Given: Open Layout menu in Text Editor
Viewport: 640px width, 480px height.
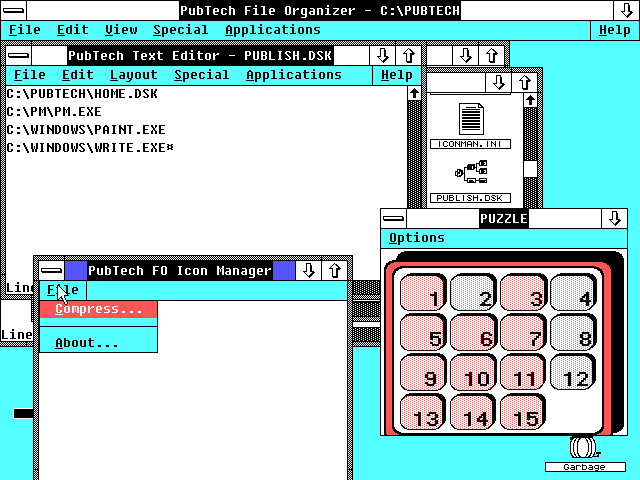Looking at the screenshot, I should click(133, 75).
